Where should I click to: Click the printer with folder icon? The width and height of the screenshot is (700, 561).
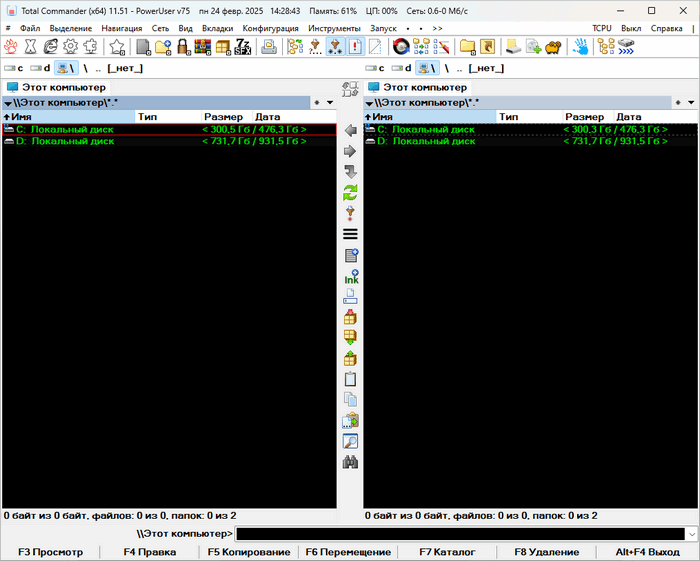click(269, 46)
